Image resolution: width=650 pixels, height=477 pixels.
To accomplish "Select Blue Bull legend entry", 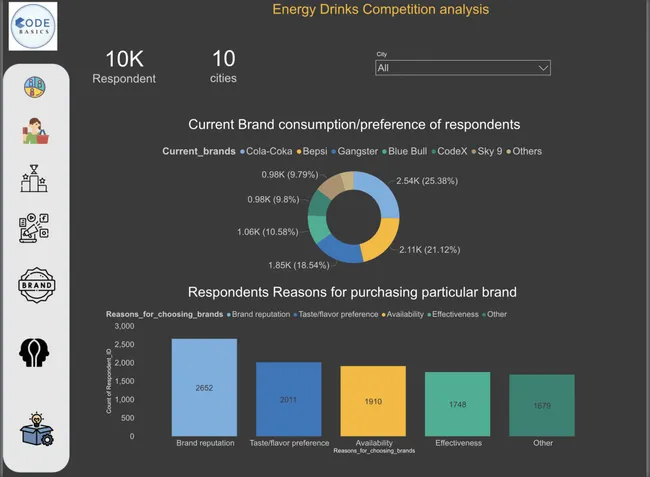I will pos(405,151).
